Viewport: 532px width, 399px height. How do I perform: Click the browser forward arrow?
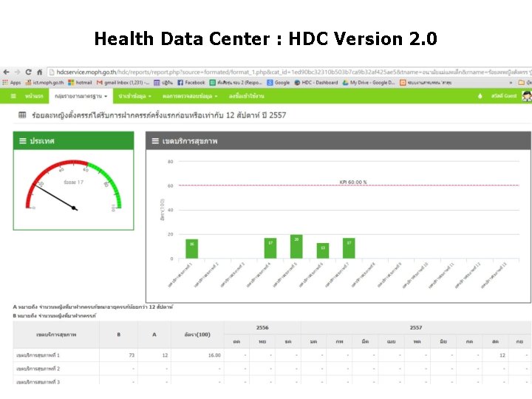(x=17, y=72)
